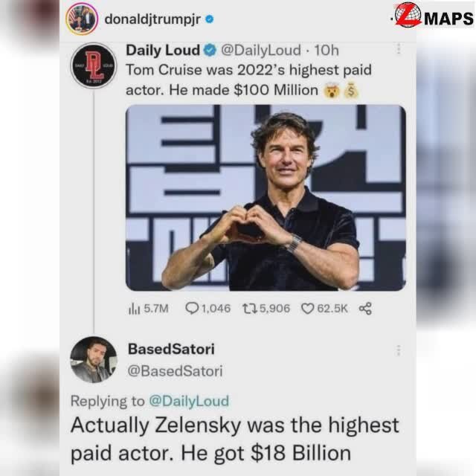Expand the BasedSatori reply options menu
This screenshot has height=476, width=476.
399,350
